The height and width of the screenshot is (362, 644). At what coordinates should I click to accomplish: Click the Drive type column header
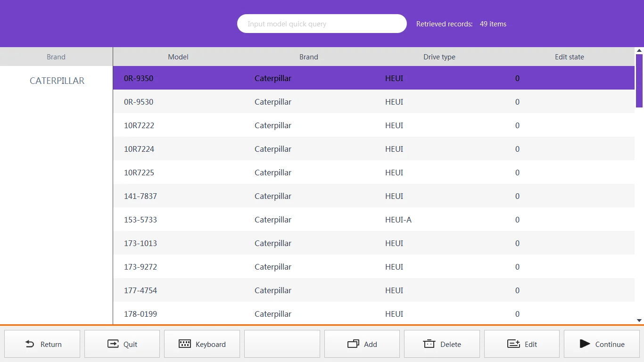(x=439, y=57)
